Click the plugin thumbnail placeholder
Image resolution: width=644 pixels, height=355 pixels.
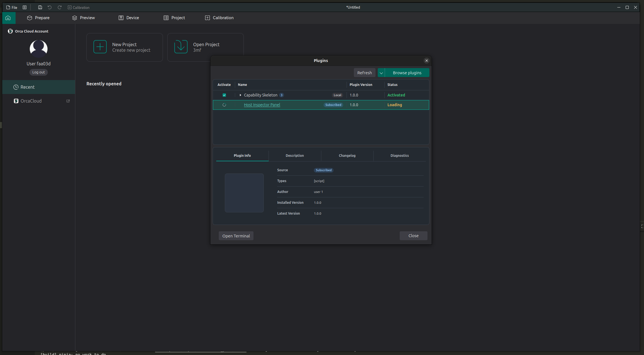tap(244, 193)
